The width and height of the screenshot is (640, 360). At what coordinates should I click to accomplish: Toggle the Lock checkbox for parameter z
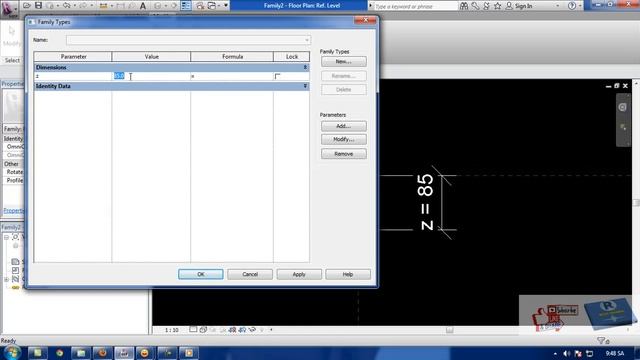point(278,76)
